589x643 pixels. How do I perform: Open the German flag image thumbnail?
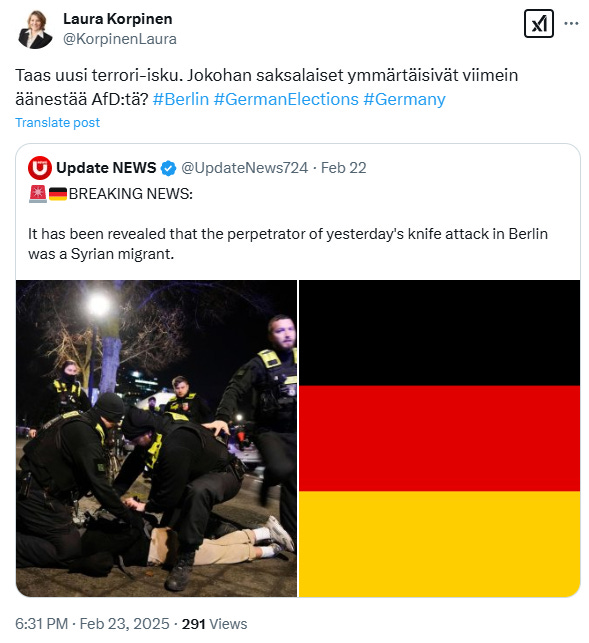point(439,438)
